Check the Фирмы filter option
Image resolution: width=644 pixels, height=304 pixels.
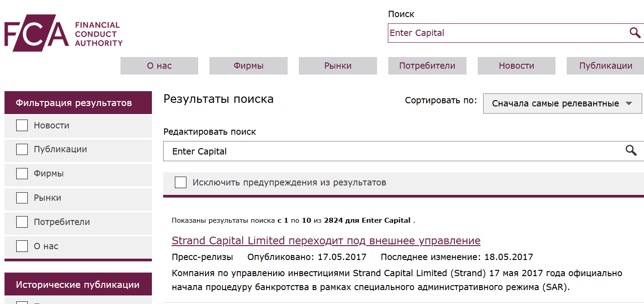point(22,173)
